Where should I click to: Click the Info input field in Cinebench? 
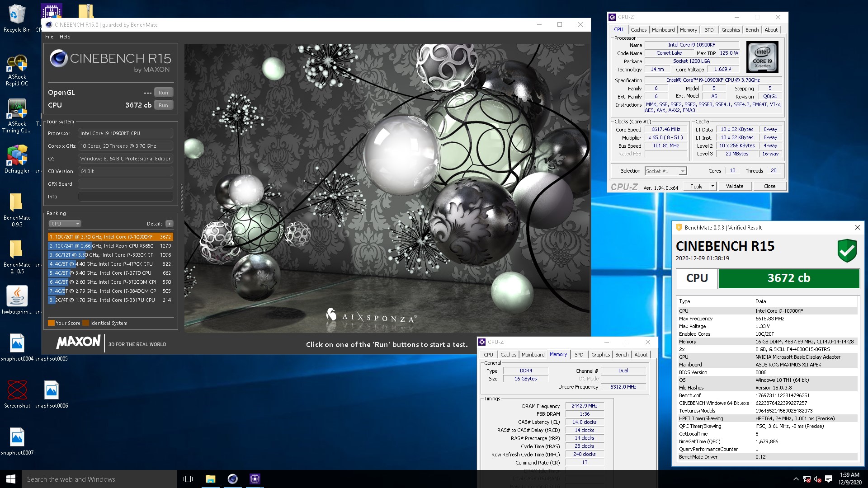click(126, 197)
